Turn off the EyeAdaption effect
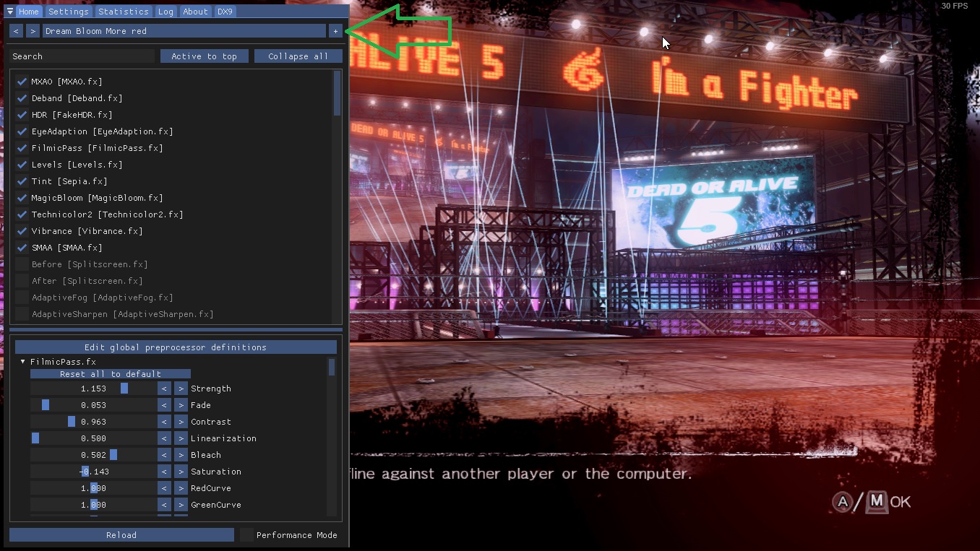The width and height of the screenshot is (980, 551). pos(22,131)
